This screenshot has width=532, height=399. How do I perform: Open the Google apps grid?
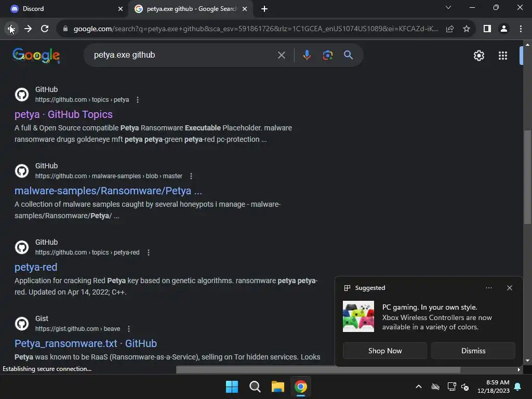click(x=503, y=55)
